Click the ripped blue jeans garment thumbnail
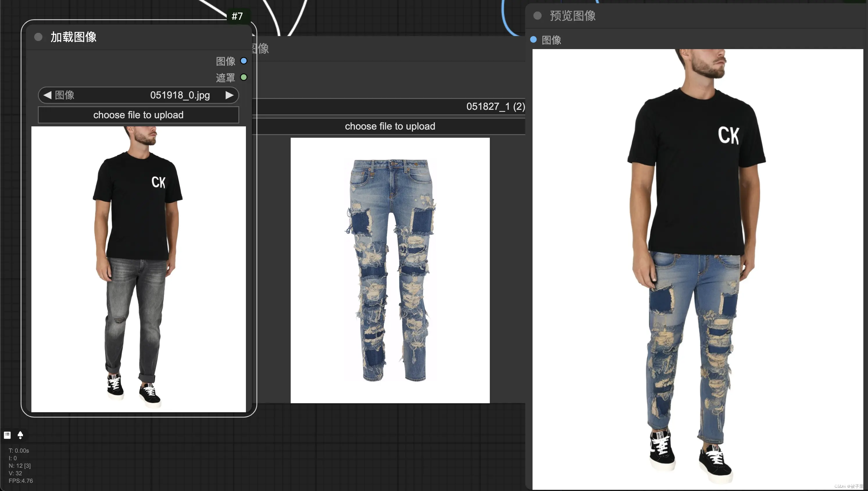The height and width of the screenshot is (491, 868). point(390,270)
